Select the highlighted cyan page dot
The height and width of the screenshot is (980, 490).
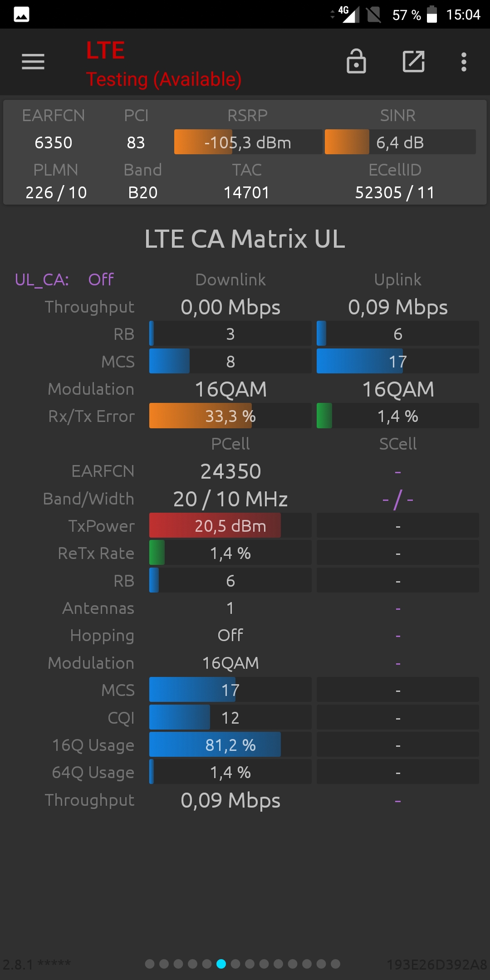(x=221, y=964)
